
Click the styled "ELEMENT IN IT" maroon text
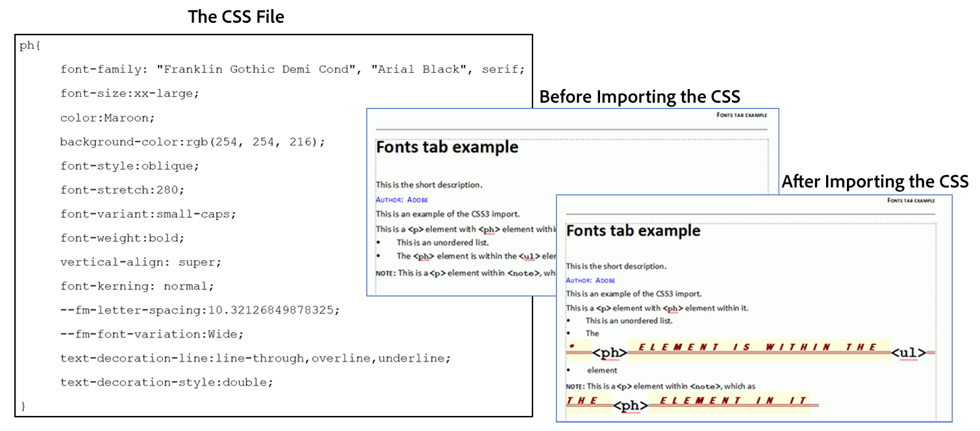pyautogui.click(x=727, y=401)
